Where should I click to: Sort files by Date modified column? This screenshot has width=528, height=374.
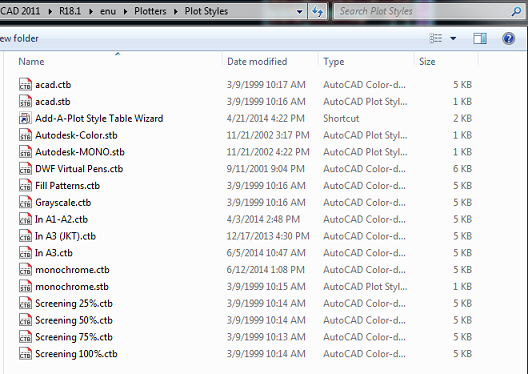(x=257, y=62)
